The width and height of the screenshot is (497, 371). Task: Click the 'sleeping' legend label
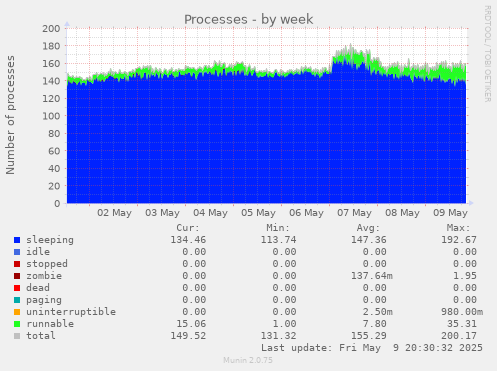tap(50, 240)
